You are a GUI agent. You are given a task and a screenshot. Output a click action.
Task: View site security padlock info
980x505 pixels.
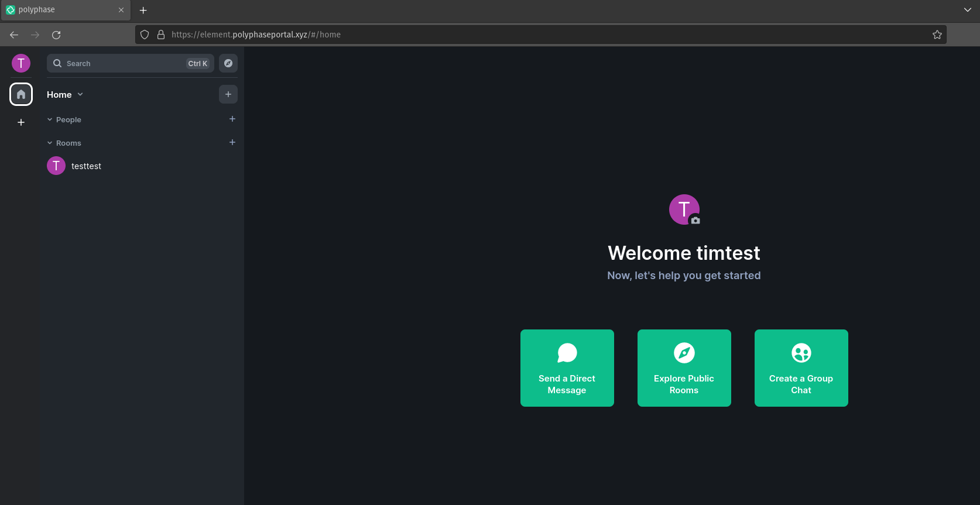(x=161, y=35)
